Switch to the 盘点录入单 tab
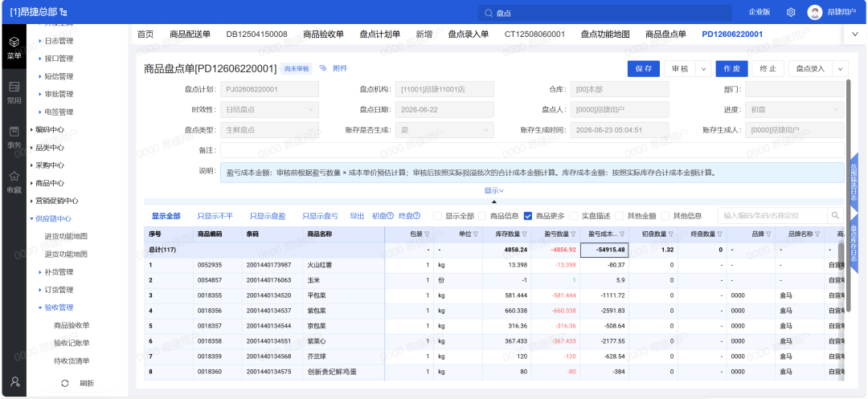The image size is (868, 399). click(469, 35)
